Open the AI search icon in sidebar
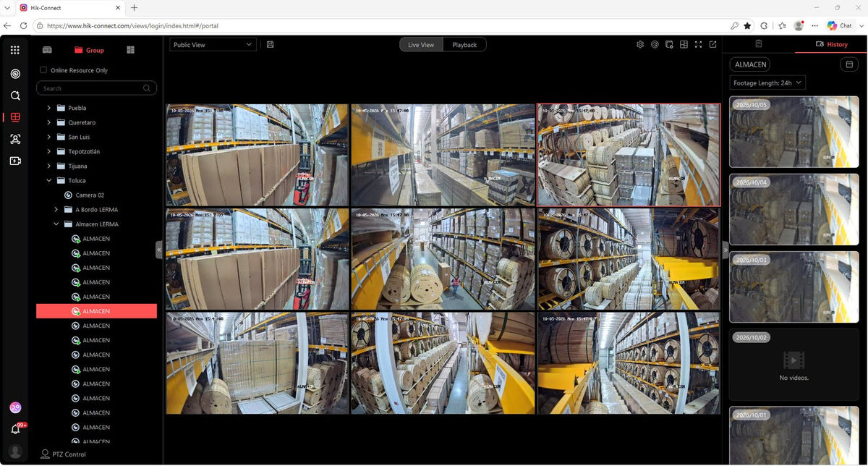This screenshot has width=868, height=466. pos(15,96)
